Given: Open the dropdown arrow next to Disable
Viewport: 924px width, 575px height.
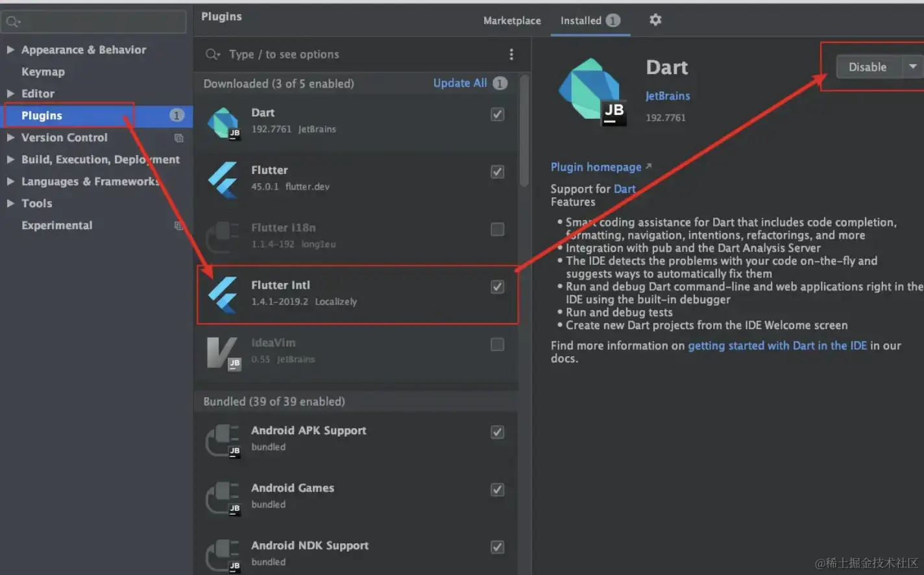Looking at the screenshot, I should pos(912,67).
